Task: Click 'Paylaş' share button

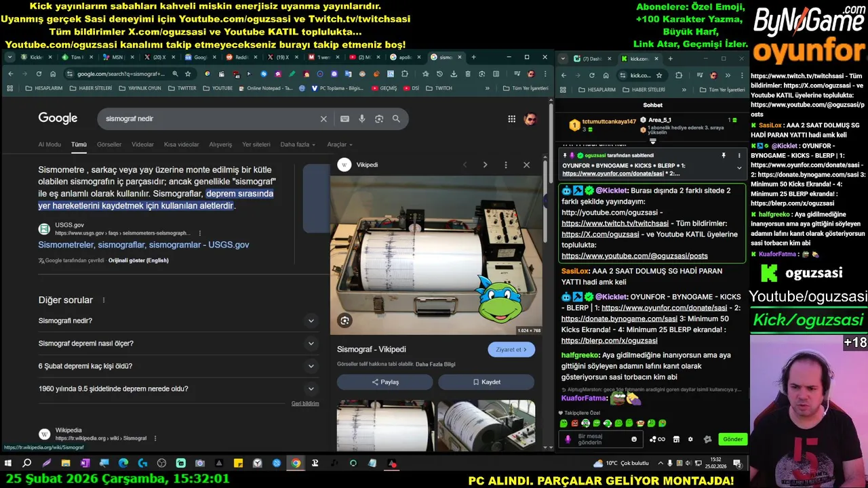Action: pyautogui.click(x=384, y=382)
